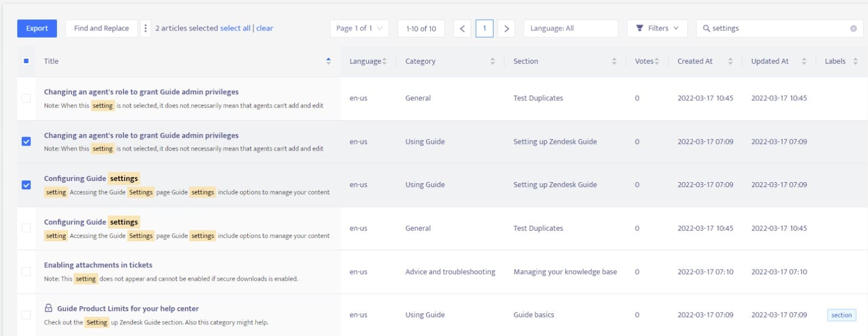The width and height of the screenshot is (868, 336).
Task: Check the Enabling attachments in tickets row
Action: [26, 271]
